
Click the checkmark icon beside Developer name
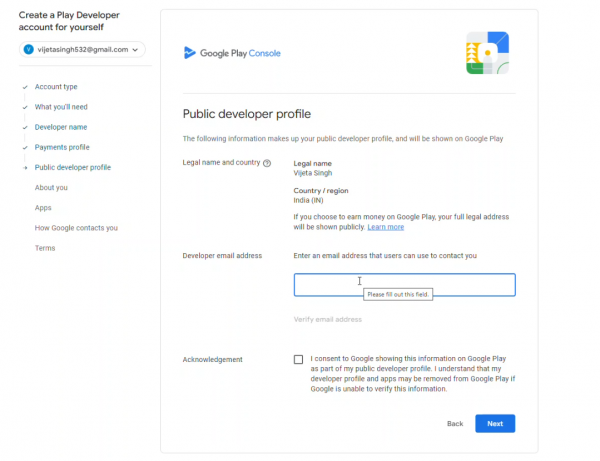pyautogui.click(x=25, y=127)
